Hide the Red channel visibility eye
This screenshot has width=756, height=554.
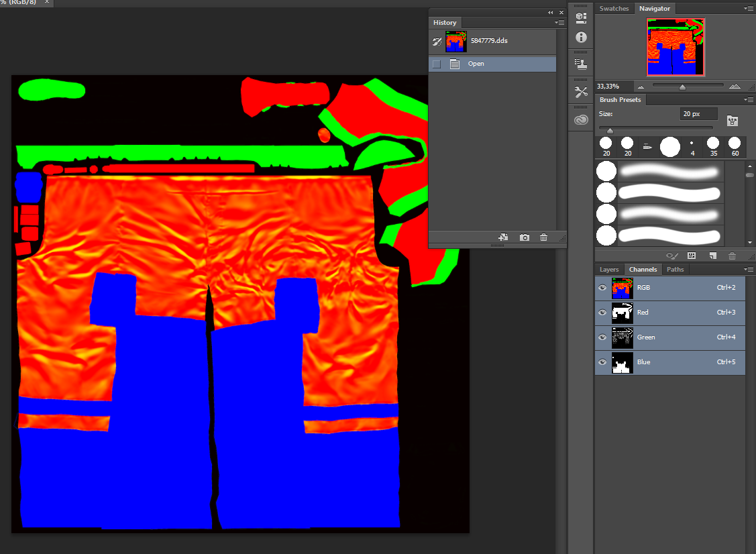[602, 313]
